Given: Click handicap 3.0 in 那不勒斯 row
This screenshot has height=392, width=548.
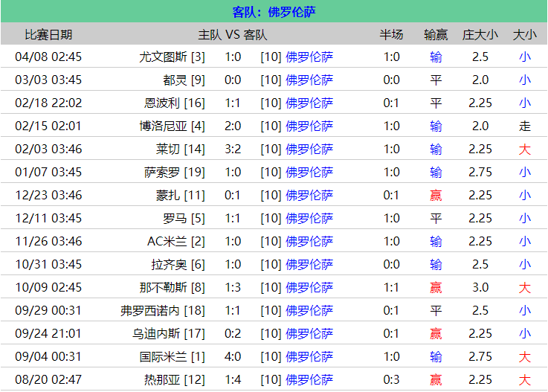Looking at the screenshot, I should coord(480,287).
